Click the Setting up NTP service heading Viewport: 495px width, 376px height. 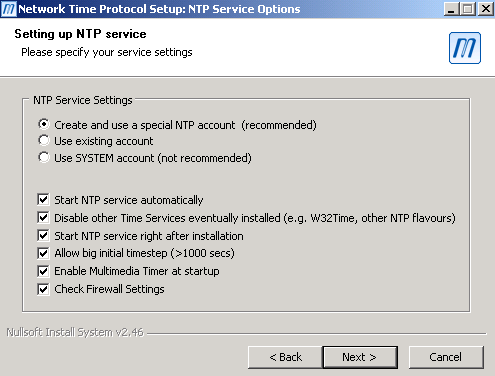[80, 34]
